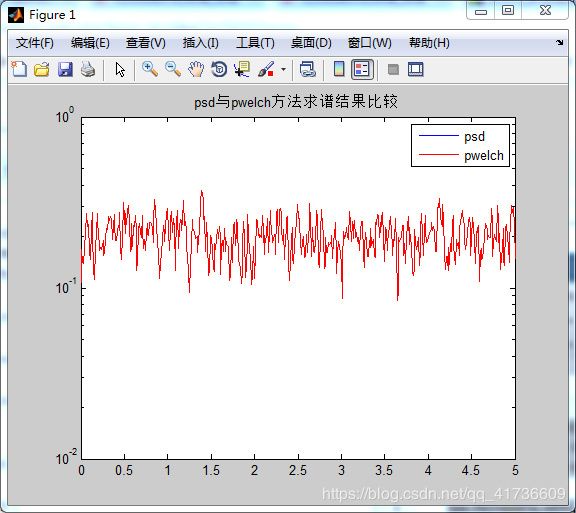Toggle the Insert Colorbar button
576x513 pixels.
point(339,69)
